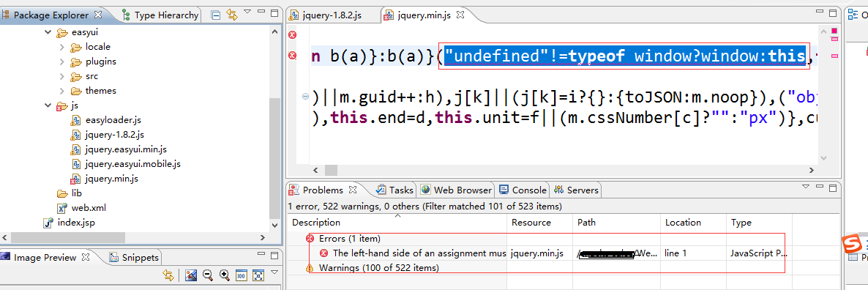Collapse All in Package Explorer toolbar
Viewport: 868px width, 290px height.
[217, 15]
